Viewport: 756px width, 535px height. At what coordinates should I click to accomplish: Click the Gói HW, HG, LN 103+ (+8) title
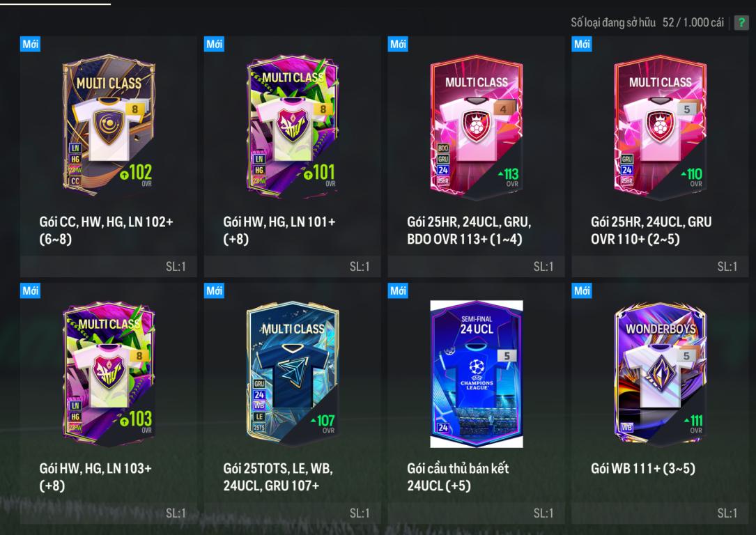point(95,476)
